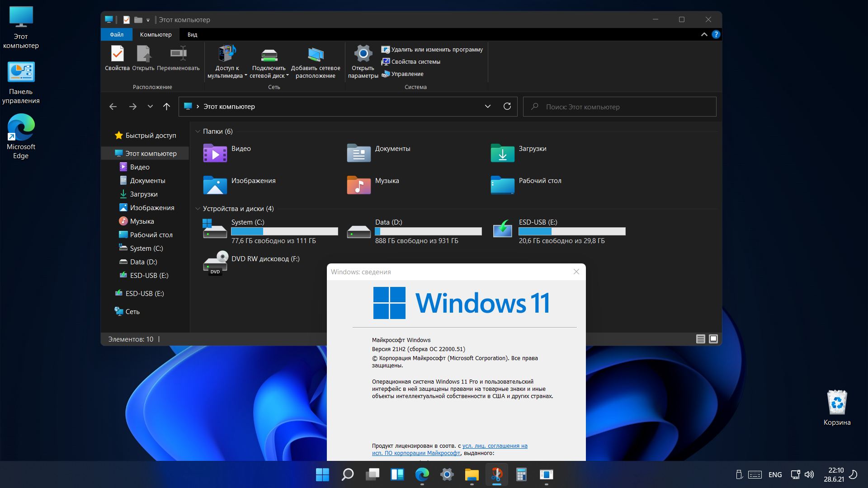Screen dimensions: 868x488
Task: Click the ENG language indicator in tray
Action: 775,474
